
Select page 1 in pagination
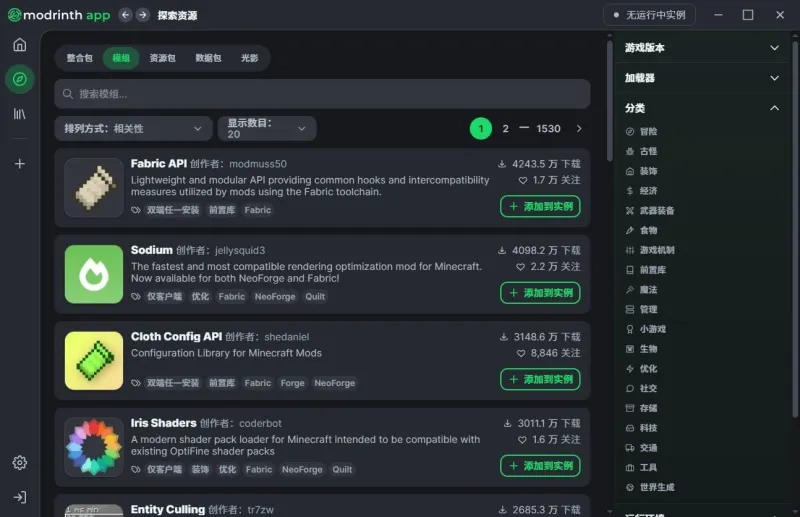tap(481, 129)
